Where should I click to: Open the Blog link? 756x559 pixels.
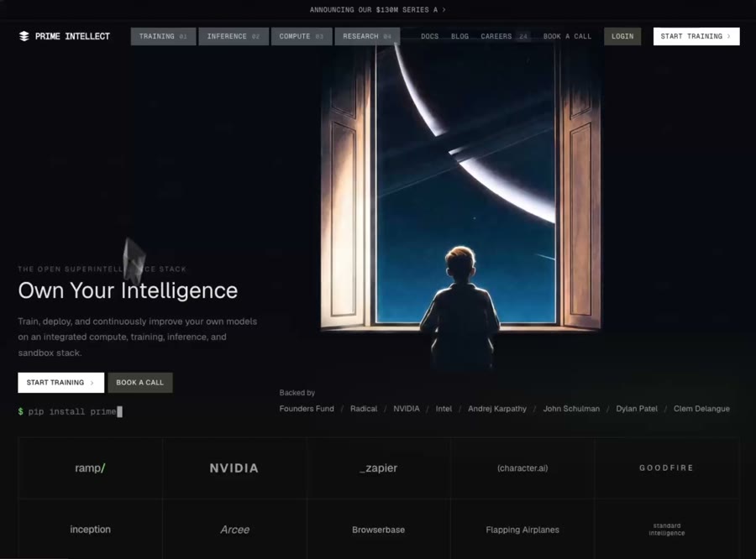click(459, 36)
